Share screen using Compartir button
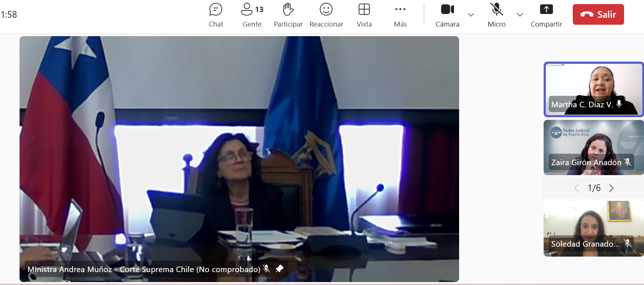644x285 pixels. [x=546, y=15]
